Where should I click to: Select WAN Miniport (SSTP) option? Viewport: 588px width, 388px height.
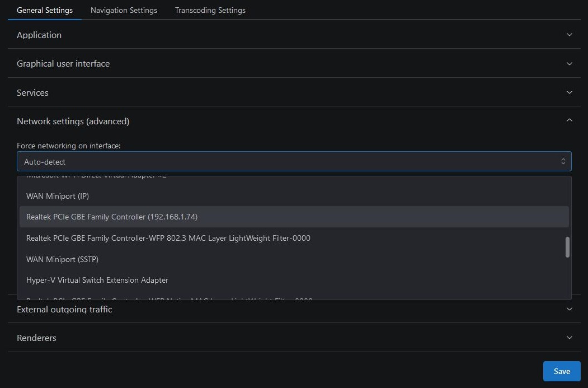click(294, 259)
